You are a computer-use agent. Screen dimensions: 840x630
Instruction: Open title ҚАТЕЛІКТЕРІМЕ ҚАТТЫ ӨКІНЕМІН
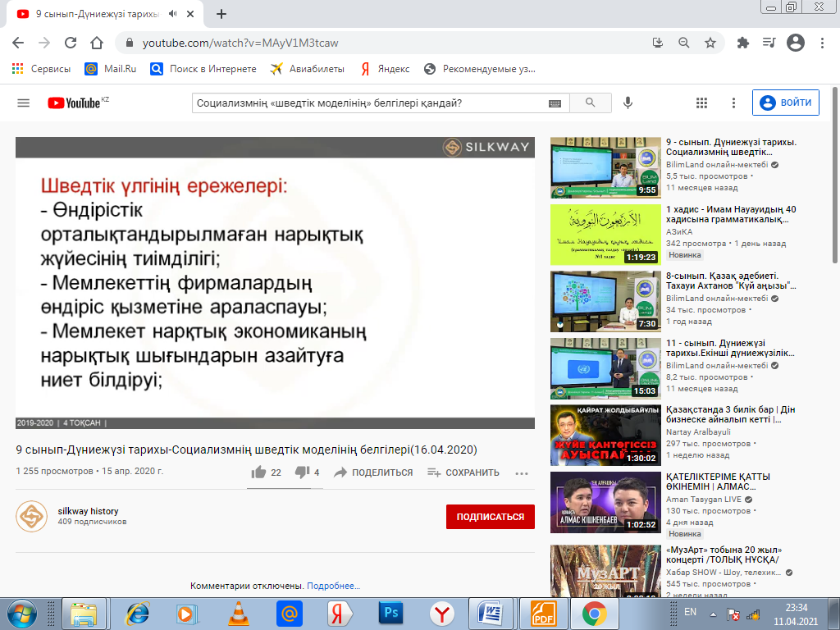coord(719,482)
